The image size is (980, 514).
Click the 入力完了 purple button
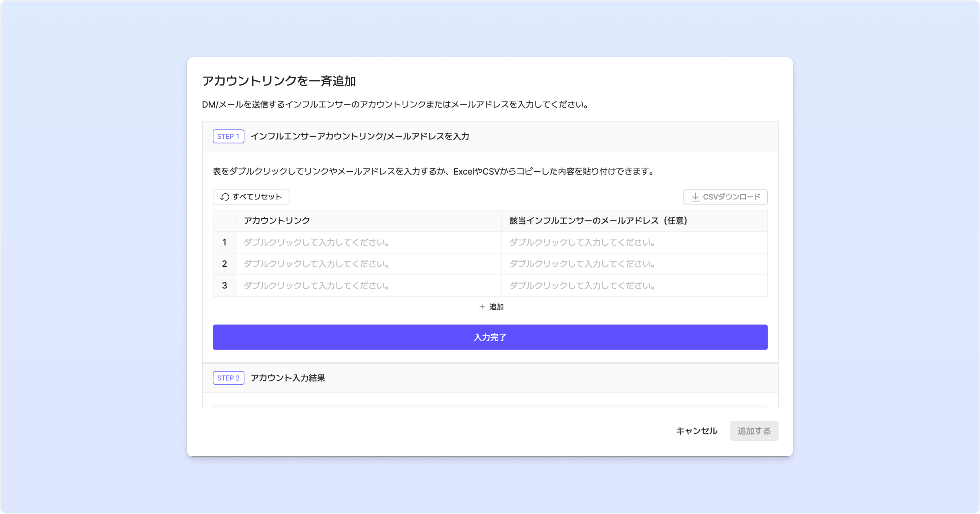coord(490,337)
